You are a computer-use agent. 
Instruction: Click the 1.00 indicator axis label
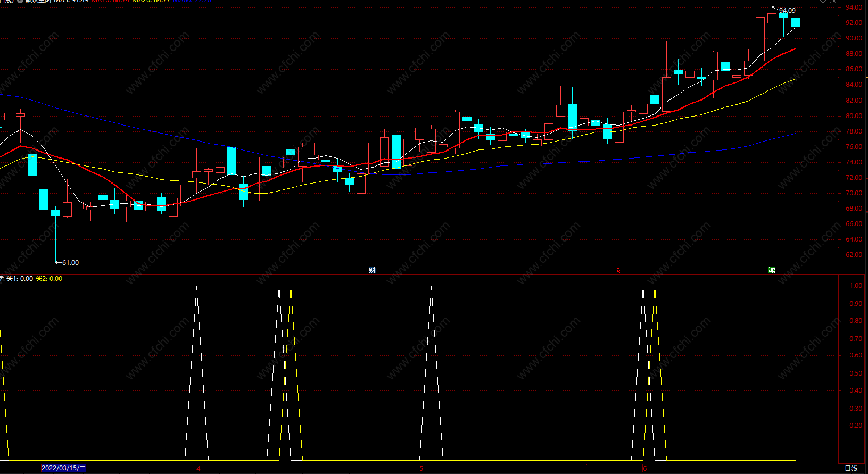pos(856,286)
